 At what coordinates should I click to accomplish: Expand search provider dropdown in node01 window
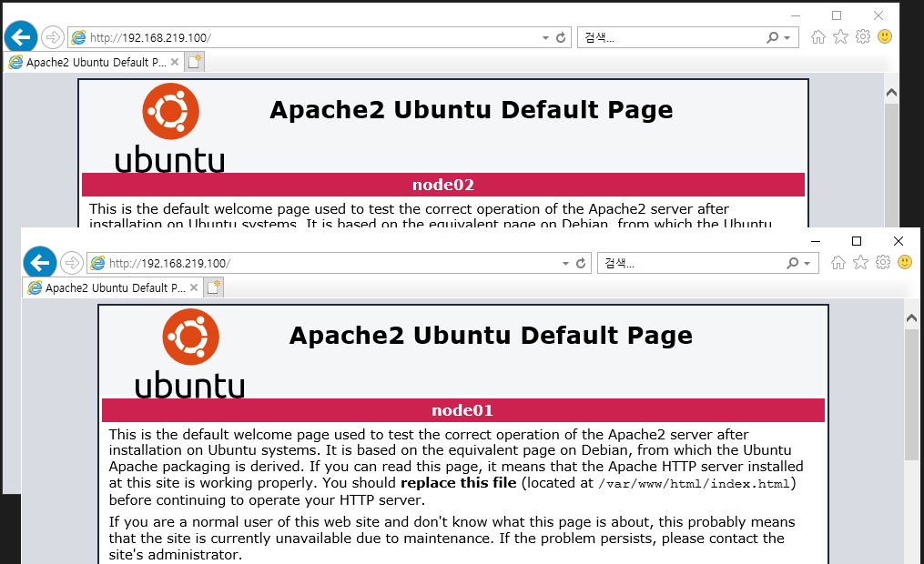point(807,264)
